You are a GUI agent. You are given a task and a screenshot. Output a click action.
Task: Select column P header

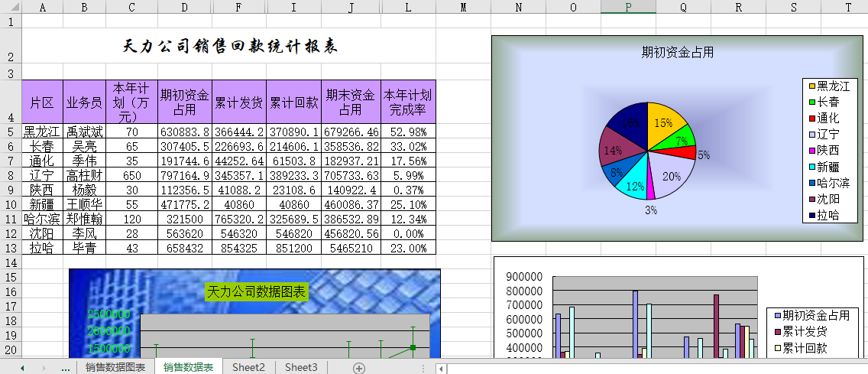click(628, 7)
